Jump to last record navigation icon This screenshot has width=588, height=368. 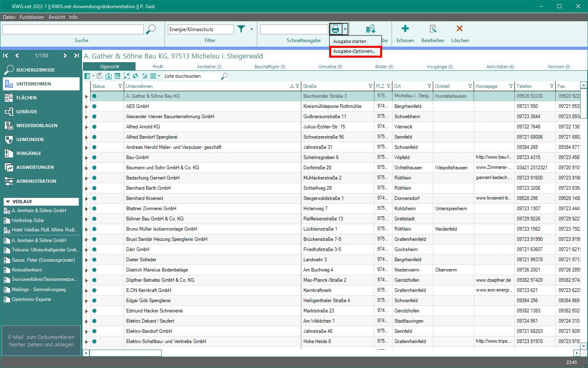coord(76,56)
